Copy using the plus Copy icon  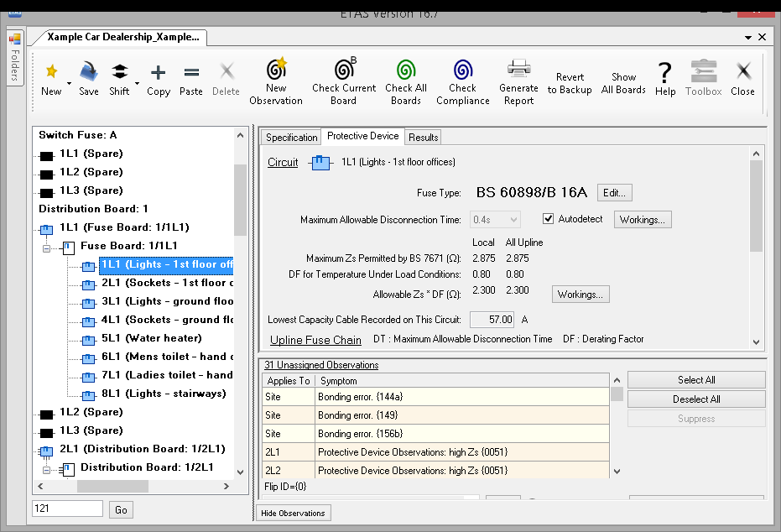(159, 73)
